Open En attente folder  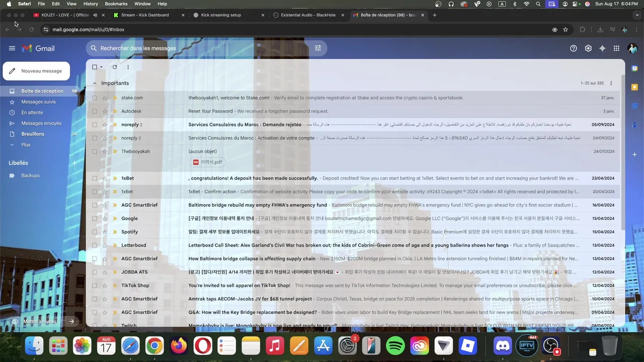click(32, 113)
